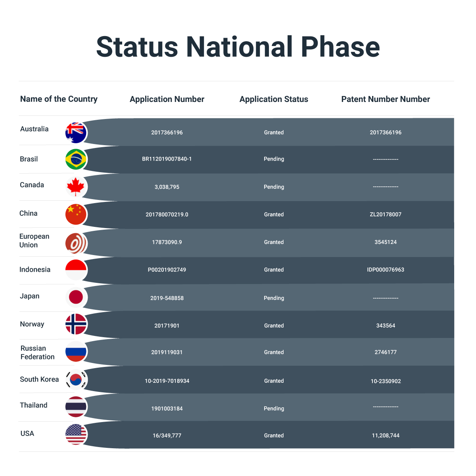The image size is (476, 476).
Task: Select the Thailand flag icon
Action: [x=76, y=407]
